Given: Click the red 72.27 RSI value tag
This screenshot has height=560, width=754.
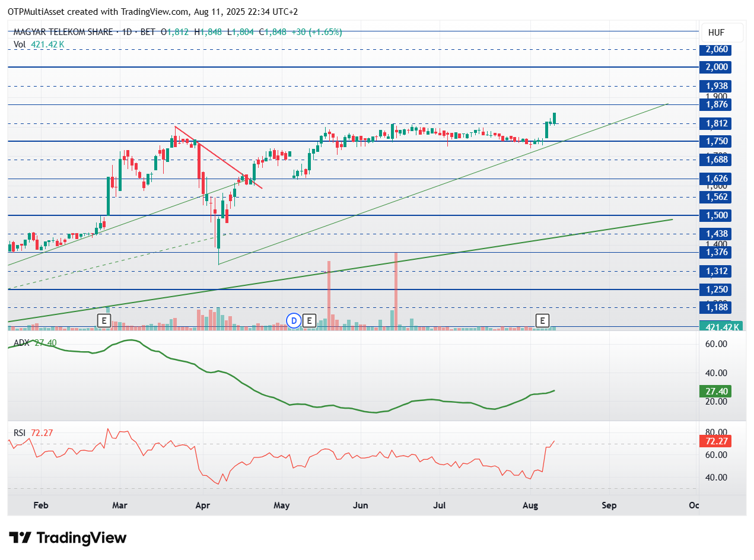Looking at the screenshot, I should pos(714,441).
